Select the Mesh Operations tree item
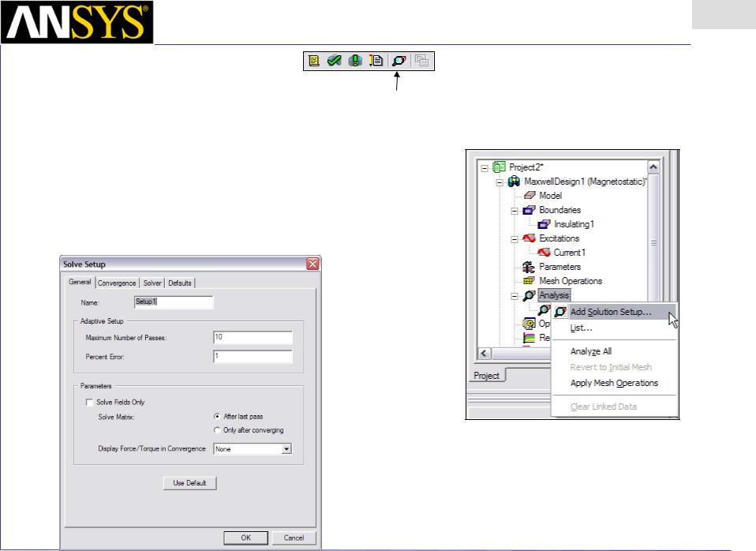 click(571, 281)
